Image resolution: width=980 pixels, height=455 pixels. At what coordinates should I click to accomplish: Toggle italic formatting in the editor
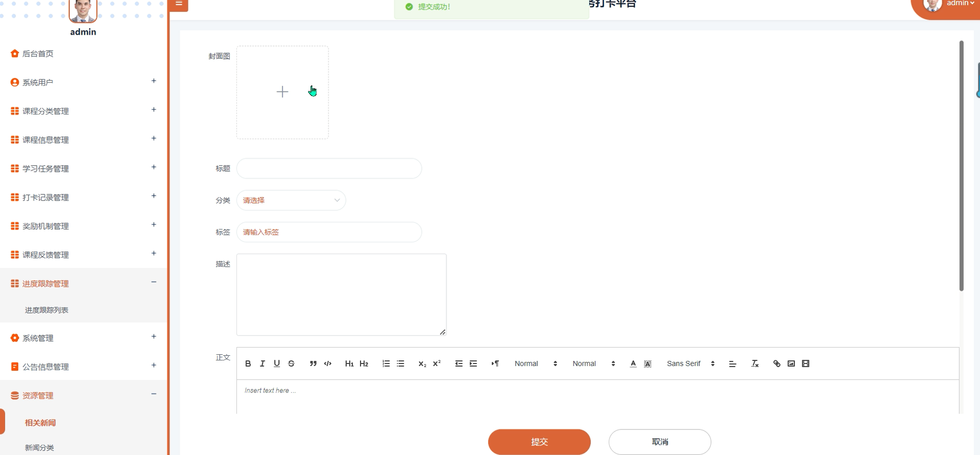click(262, 363)
